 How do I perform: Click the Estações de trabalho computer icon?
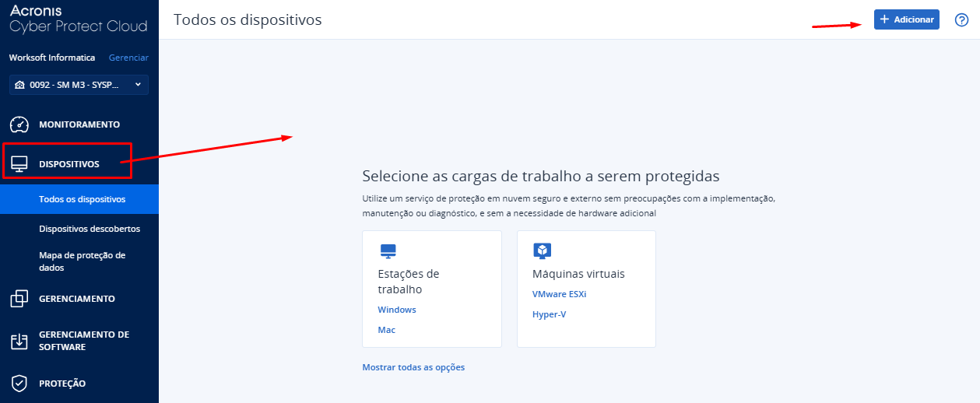coord(388,251)
